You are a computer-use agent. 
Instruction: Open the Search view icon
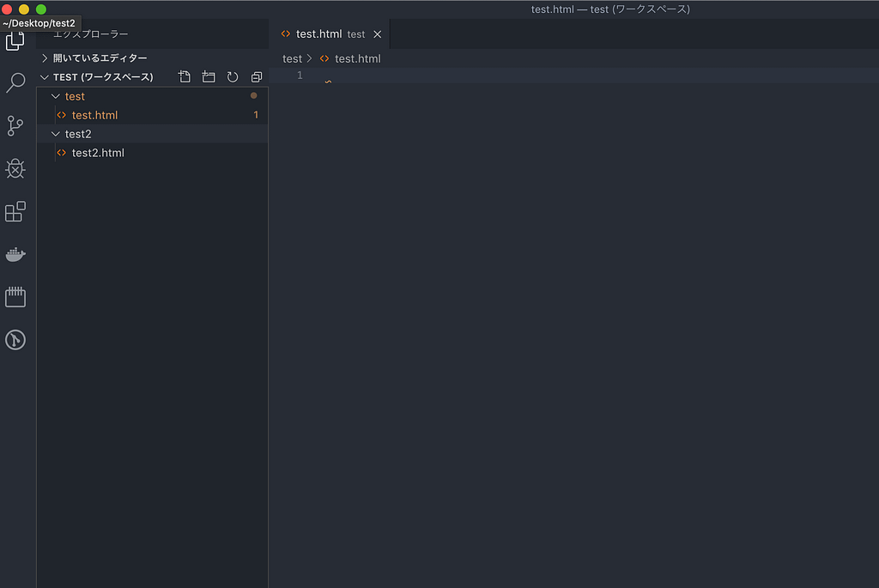coord(15,83)
